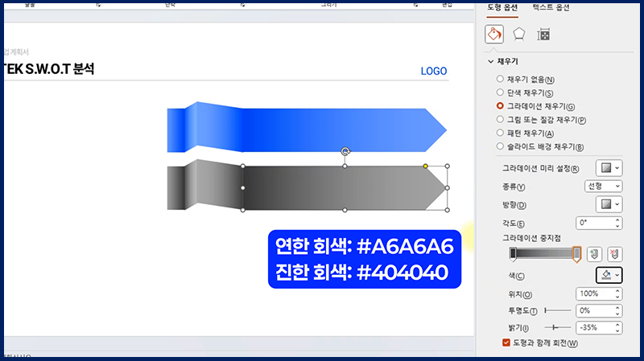Collapse the 채우기 section
Screen dimensions: 644x361
click(490, 62)
